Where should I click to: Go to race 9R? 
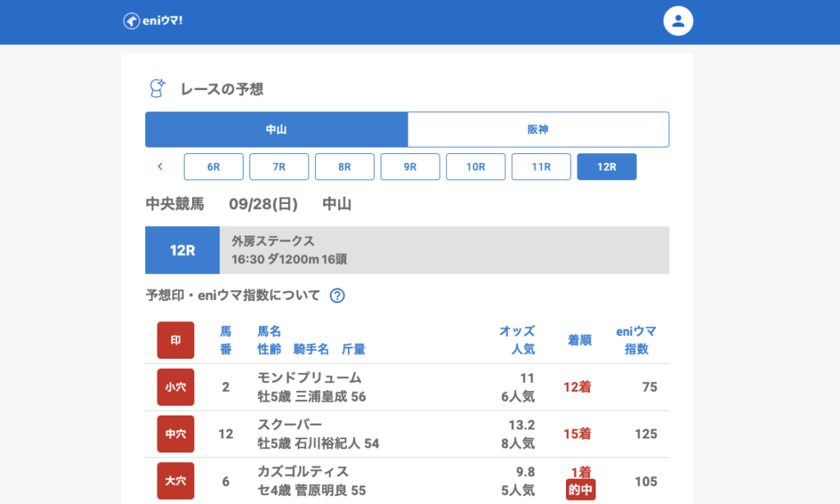pos(410,166)
